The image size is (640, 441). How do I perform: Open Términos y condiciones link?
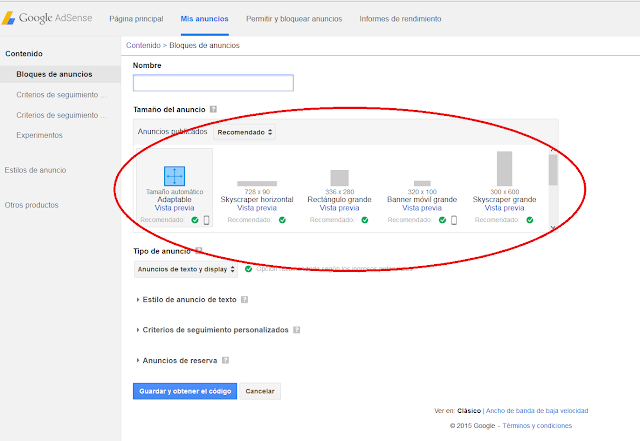click(537, 425)
